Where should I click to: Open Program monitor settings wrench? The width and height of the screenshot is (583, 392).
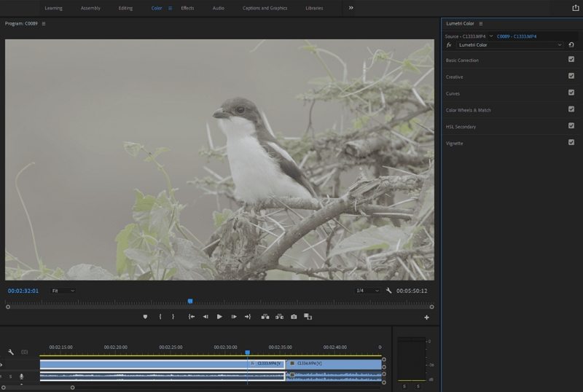pos(388,291)
